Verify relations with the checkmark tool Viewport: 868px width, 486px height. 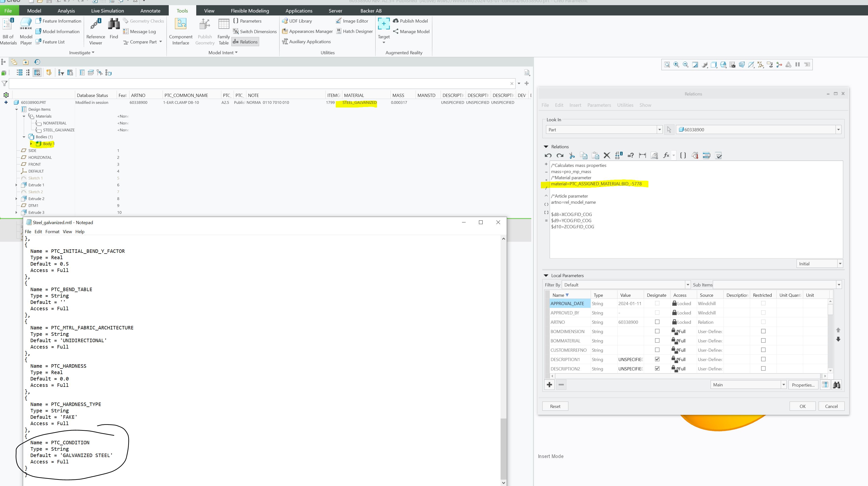pos(719,155)
